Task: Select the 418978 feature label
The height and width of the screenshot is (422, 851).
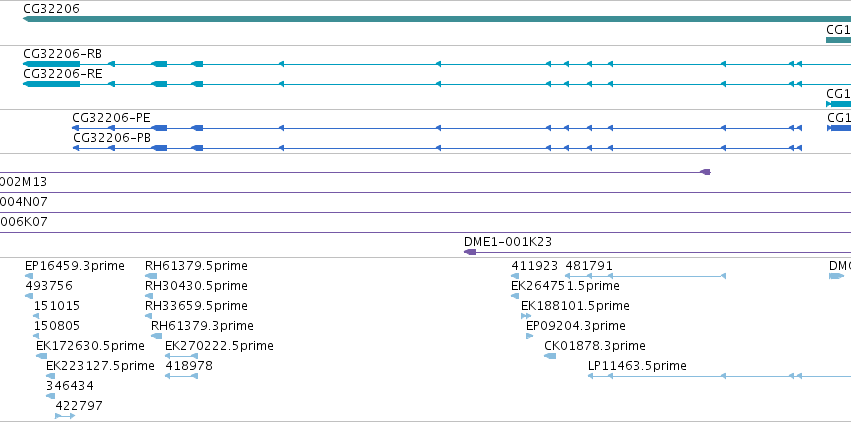Action: [x=189, y=366]
